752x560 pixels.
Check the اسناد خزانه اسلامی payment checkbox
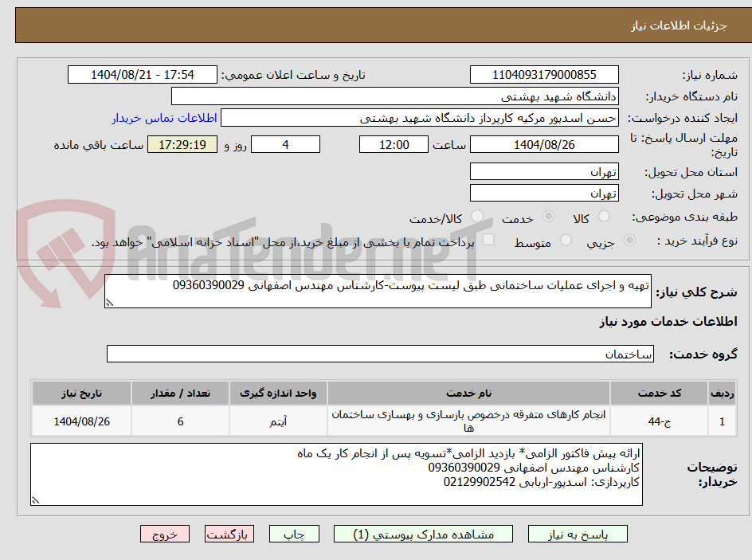click(x=488, y=240)
